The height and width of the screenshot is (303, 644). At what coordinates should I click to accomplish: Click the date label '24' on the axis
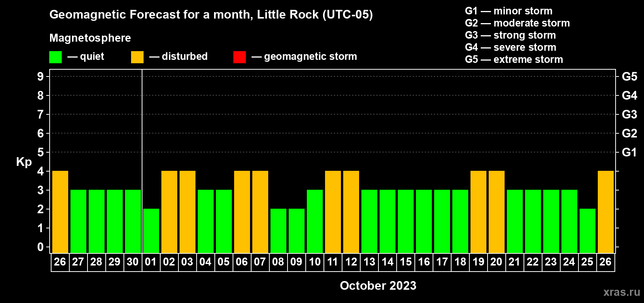(569, 262)
